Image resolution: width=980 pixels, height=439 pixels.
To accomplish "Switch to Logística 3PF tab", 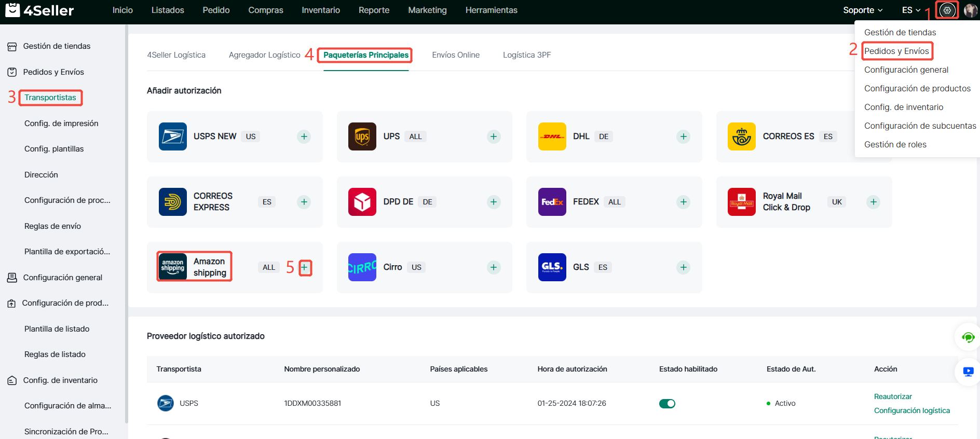I will [x=527, y=55].
